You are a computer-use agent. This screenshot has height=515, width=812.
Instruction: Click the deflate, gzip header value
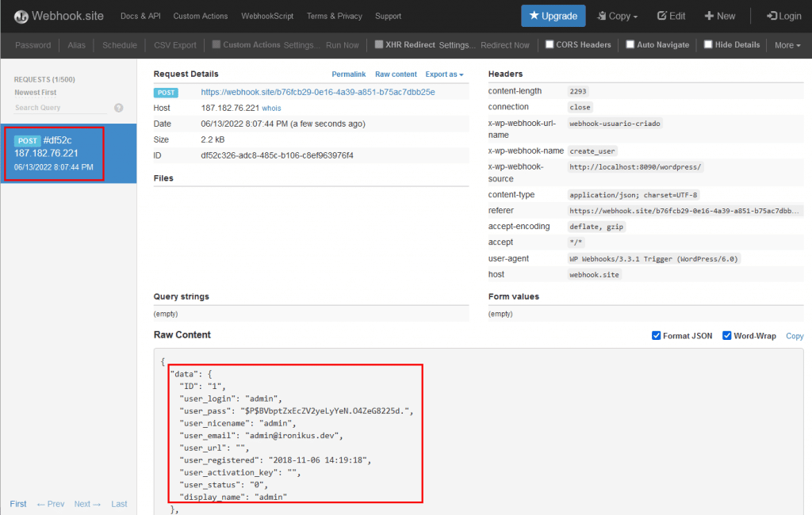(x=596, y=226)
